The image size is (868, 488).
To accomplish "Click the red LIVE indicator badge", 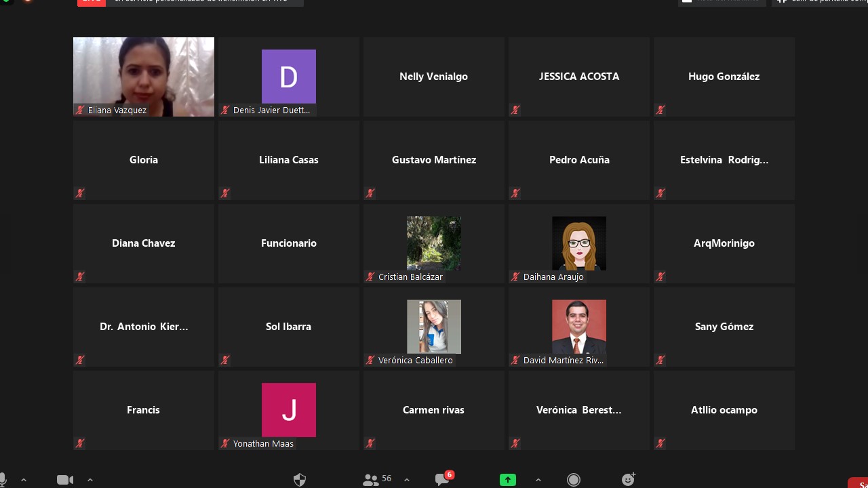I will point(92,3).
